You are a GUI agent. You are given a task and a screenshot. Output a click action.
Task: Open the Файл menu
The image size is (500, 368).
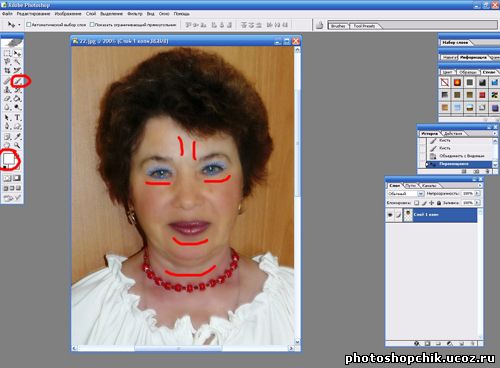tap(7, 14)
